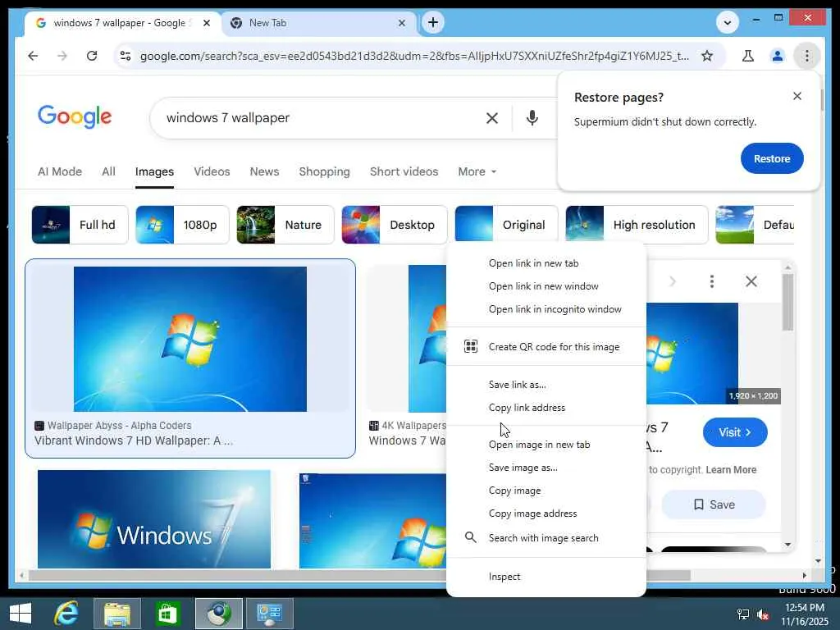This screenshot has height=630, width=840.
Task: Switch to AI Mode tab
Action: click(x=59, y=171)
